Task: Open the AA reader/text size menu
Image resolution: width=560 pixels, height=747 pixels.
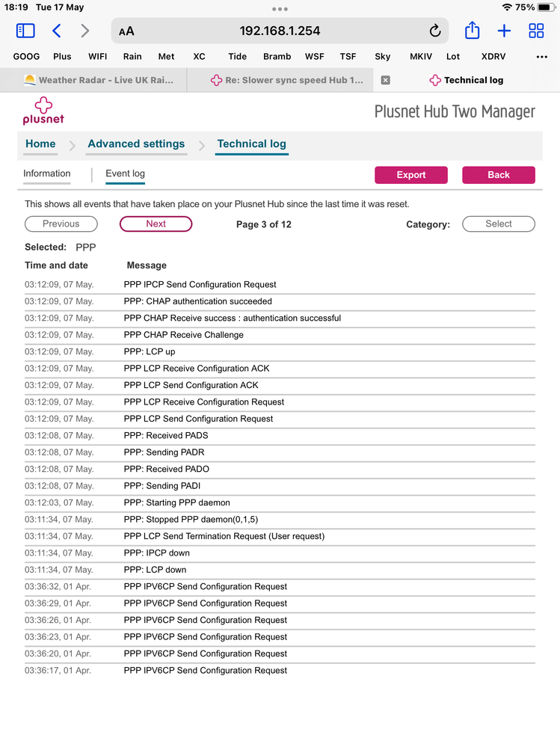Action: (x=126, y=31)
